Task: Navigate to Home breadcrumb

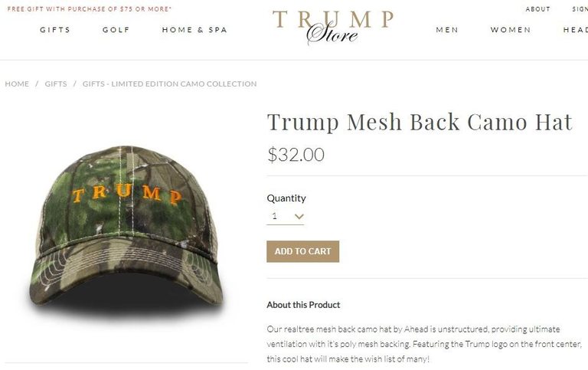Action: [17, 83]
